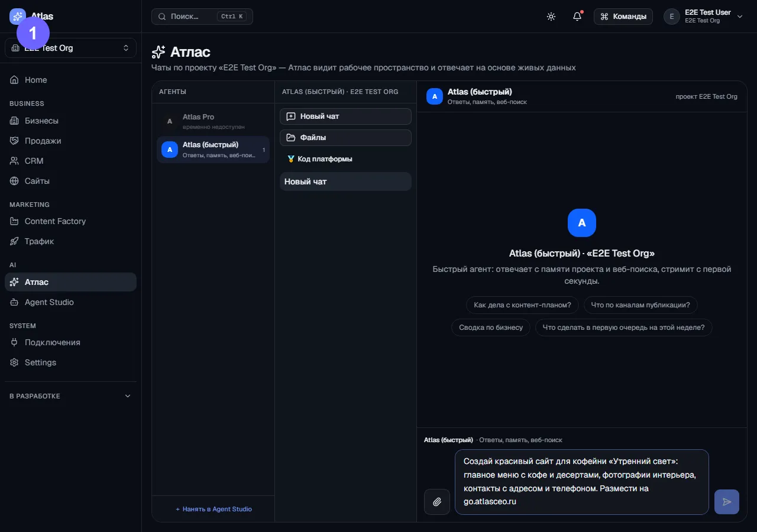Send the message with arrow button
Screen dimensions: 757x532
[727, 502]
